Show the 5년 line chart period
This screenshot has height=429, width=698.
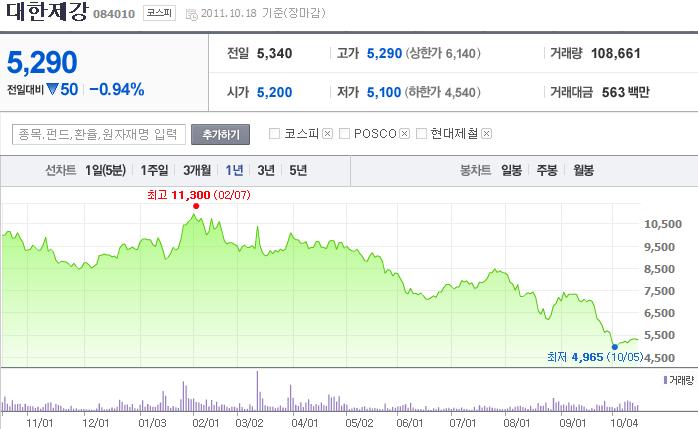[x=298, y=170]
